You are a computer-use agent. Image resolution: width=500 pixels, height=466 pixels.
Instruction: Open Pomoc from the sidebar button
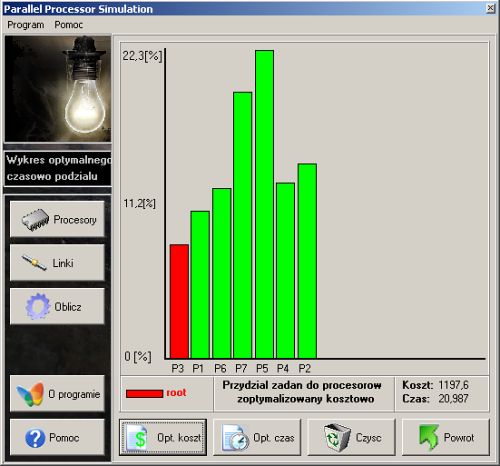click(57, 437)
